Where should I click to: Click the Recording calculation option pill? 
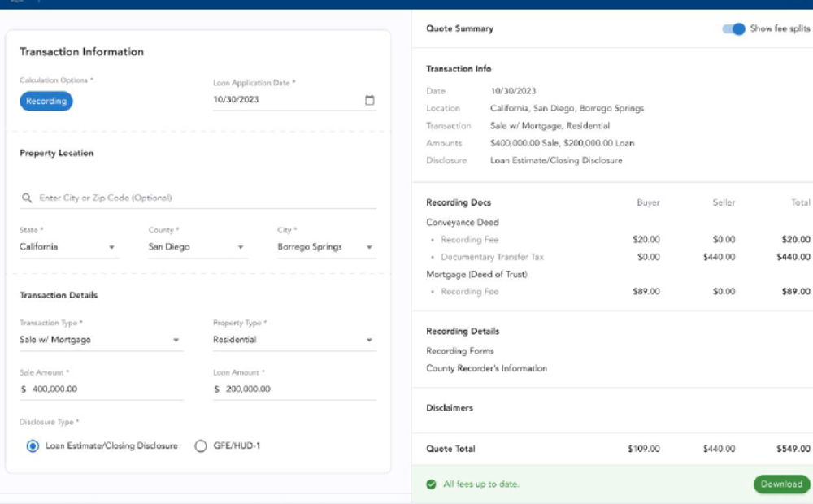[46, 101]
